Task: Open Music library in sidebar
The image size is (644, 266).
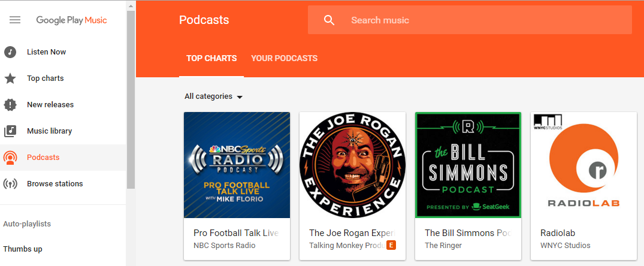Action: click(x=64, y=131)
